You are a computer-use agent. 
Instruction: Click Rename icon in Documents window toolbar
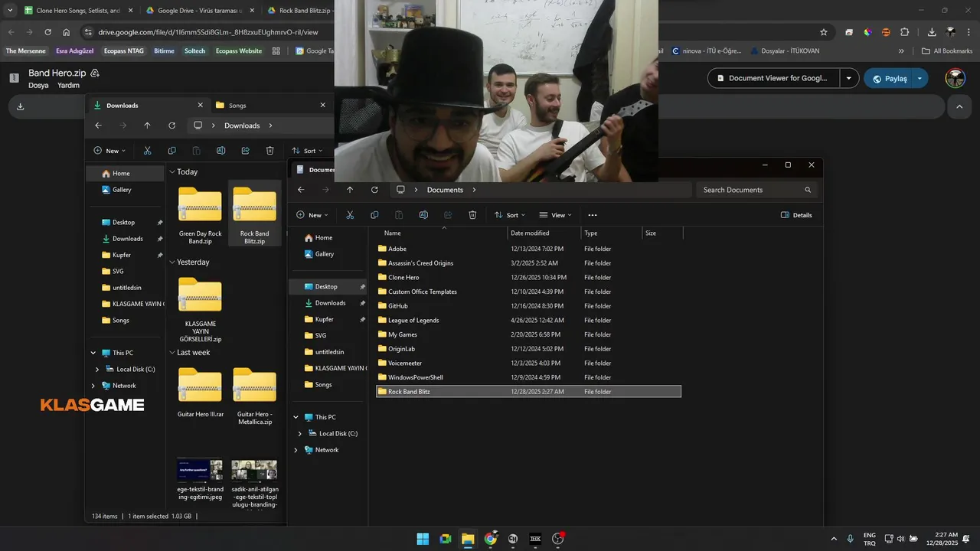coord(423,215)
